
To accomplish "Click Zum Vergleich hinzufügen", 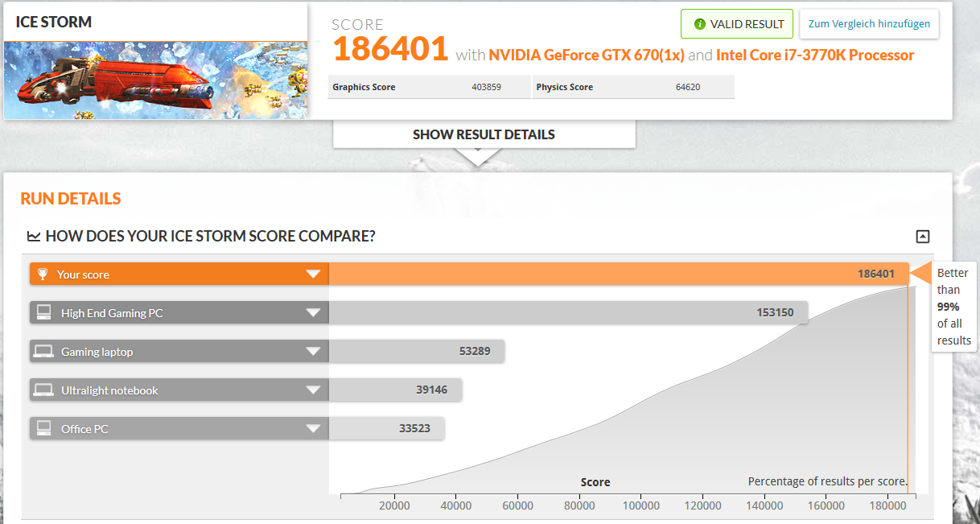I will pyautogui.click(x=869, y=24).
